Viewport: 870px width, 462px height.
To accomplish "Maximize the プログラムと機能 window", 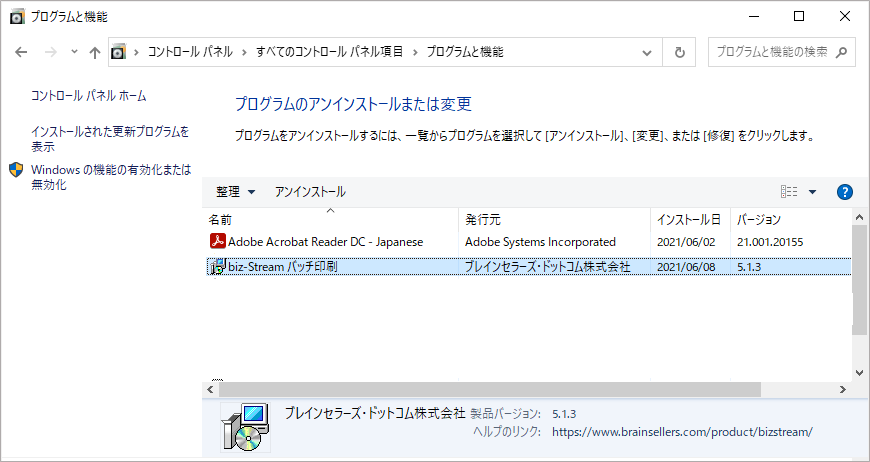I will tap(799, 17).
